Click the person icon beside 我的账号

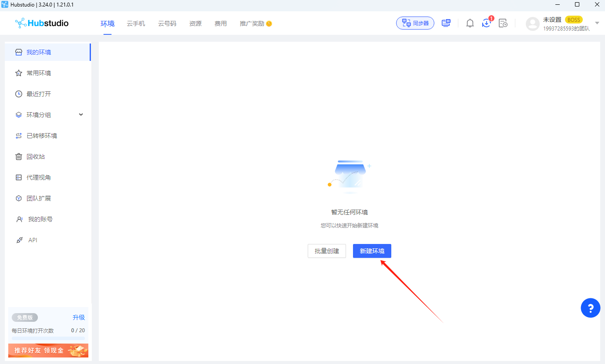(20, 219)
